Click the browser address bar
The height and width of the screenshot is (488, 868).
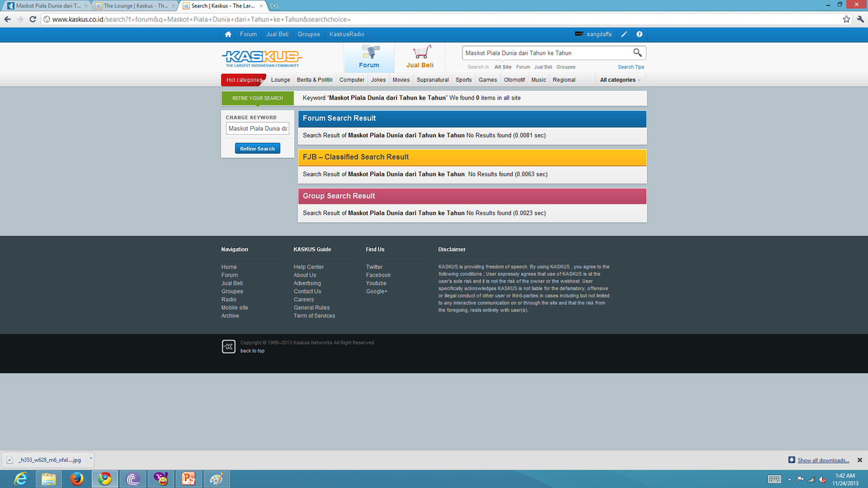[x=441, y=19]
